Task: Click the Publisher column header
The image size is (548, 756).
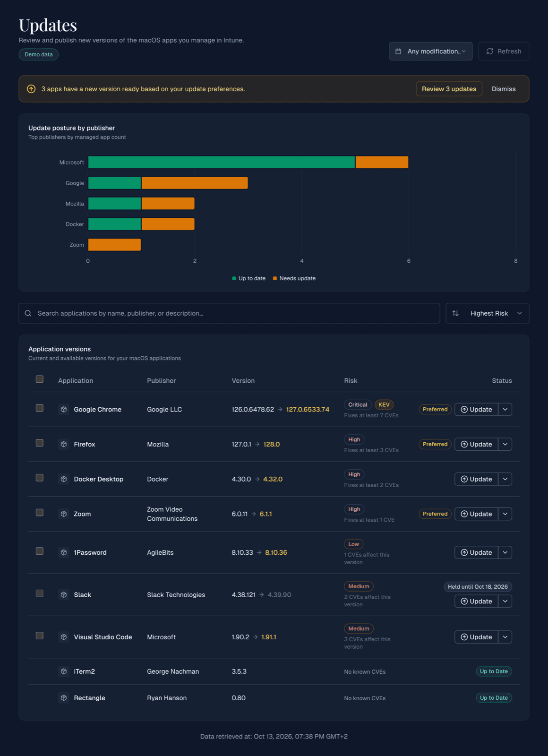Action: point(161,380)
